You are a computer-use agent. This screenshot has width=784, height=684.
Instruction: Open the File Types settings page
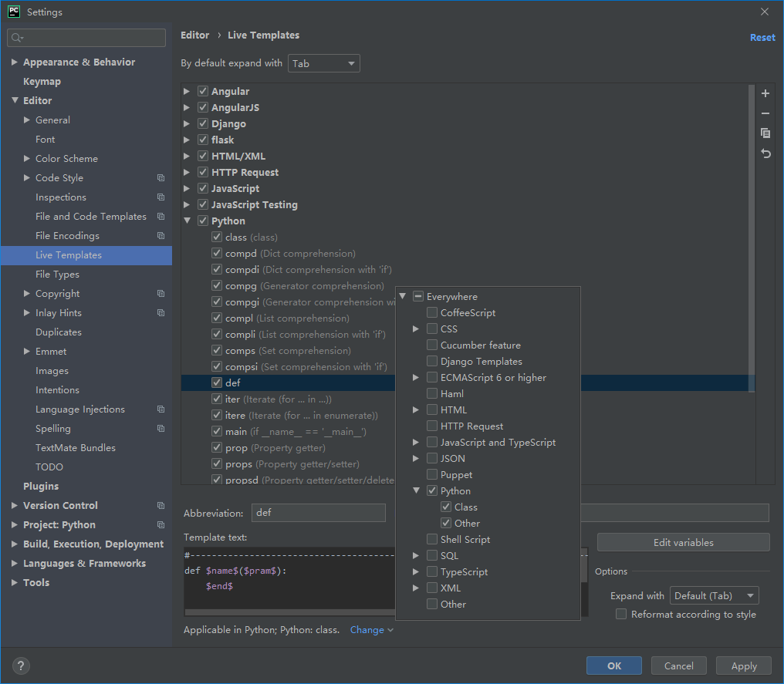click(x=57, y=275)
